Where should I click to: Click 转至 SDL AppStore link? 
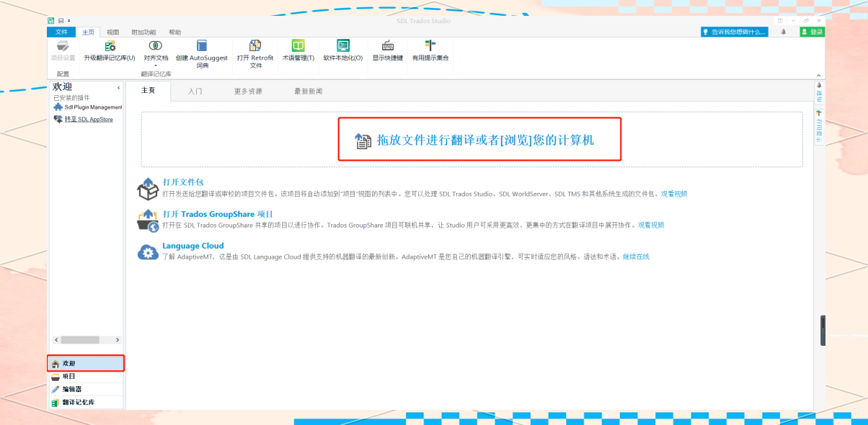coord(89,120)
